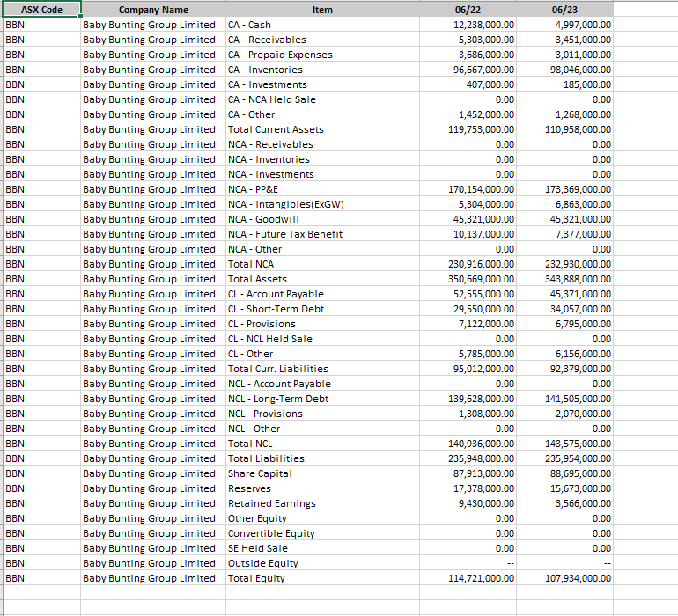Click the NCA - Inventories cell
The height and width of the screenshot is (616, 678).
[x=322, y=159]
